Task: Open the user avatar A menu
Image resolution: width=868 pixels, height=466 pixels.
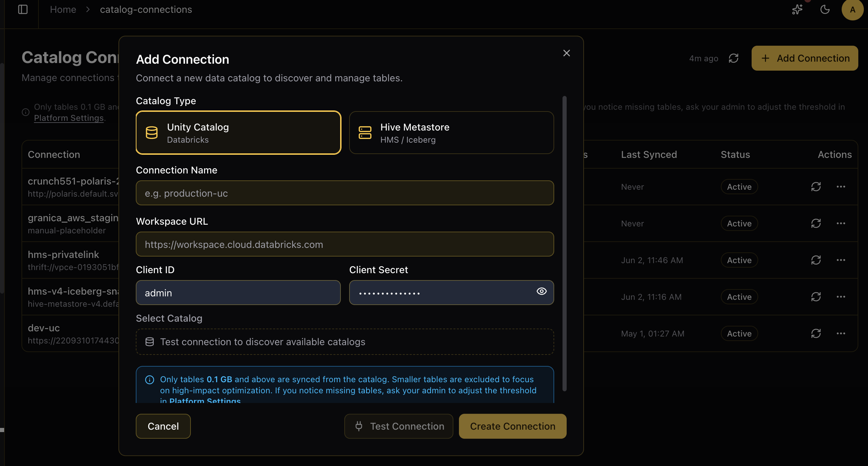Action: 852,10
